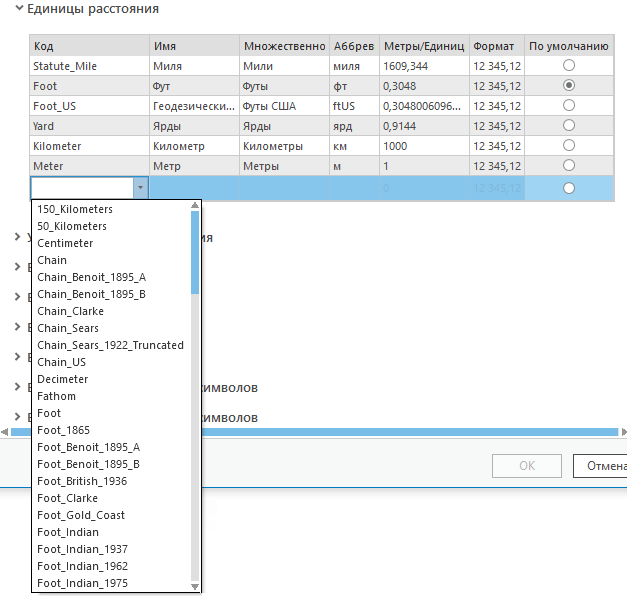Select the Statute_Mile default radio button
Viewport: 627px width, 596px height.
point(569,65)
